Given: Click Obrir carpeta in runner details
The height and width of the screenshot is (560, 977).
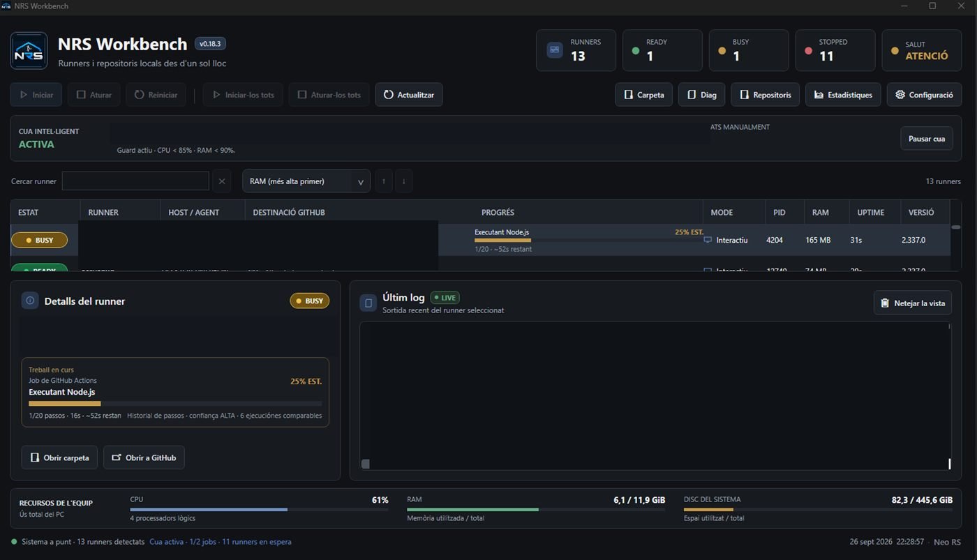Looking at the screenshot, I should coord(59,457).
